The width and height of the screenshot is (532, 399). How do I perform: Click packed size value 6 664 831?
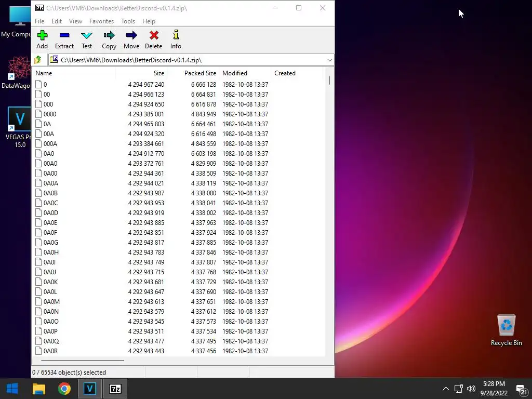coord(203,95)
